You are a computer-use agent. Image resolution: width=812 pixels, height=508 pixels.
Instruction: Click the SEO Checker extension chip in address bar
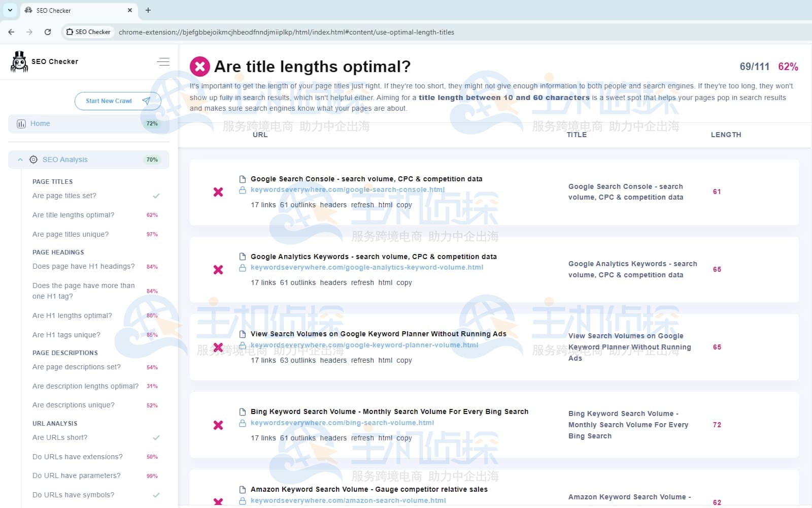point(88,32)
